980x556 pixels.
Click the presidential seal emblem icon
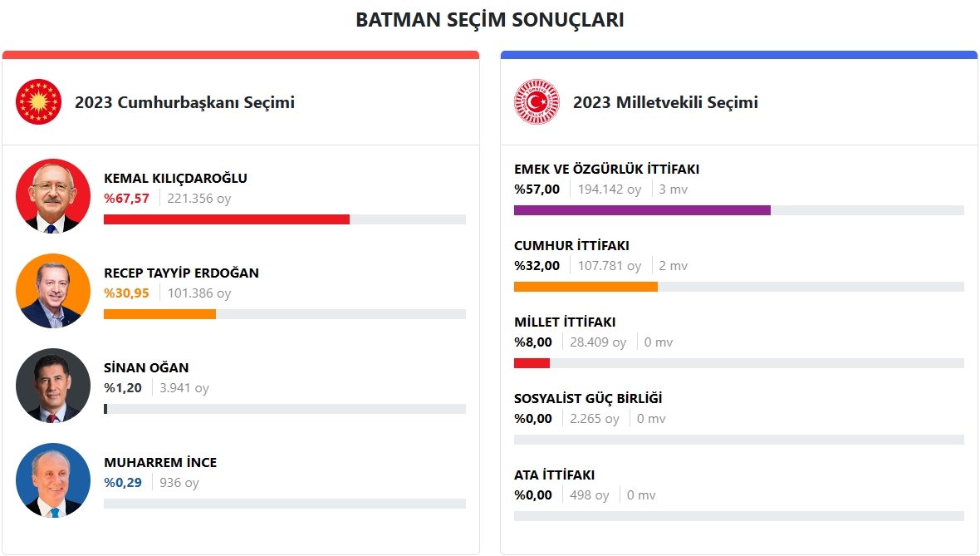click(x=39, y=102)
